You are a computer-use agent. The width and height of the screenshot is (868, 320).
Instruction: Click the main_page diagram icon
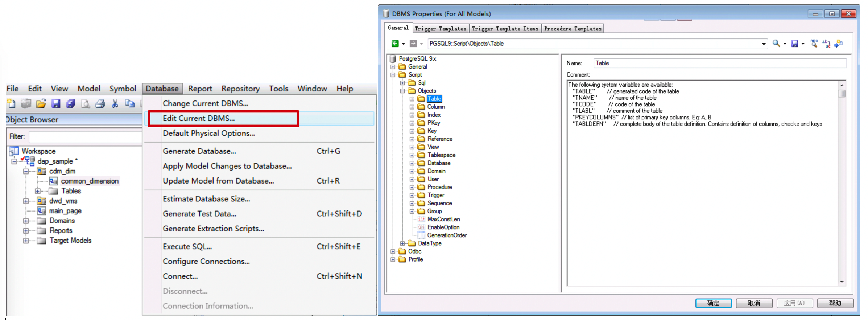42,211
